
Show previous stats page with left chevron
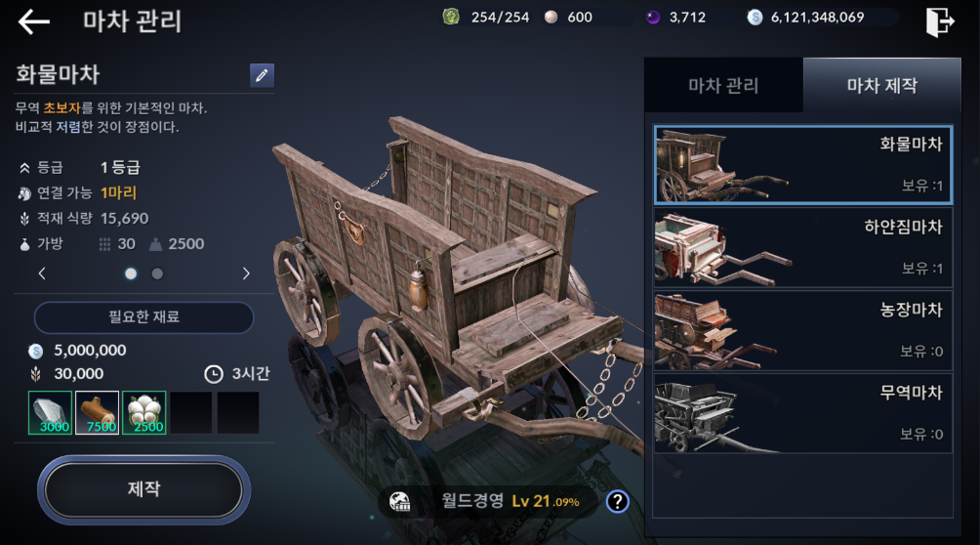click(42, 273)
